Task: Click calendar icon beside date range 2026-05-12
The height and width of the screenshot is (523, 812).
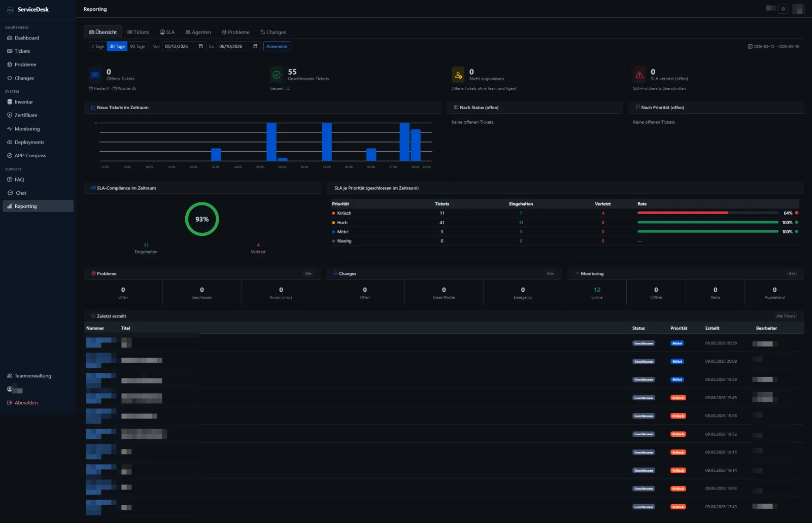Action: tap(750, 46)
